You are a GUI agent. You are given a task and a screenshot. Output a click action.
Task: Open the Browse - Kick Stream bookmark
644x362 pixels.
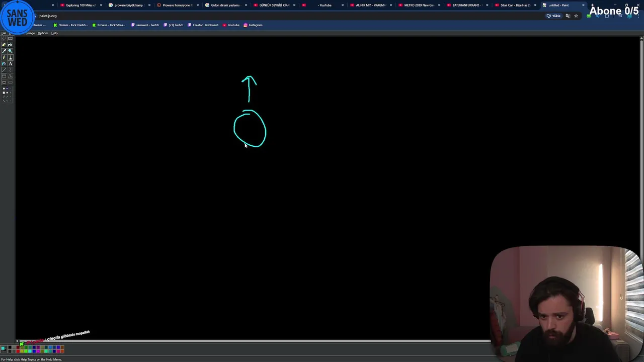(x=108, y=25)
